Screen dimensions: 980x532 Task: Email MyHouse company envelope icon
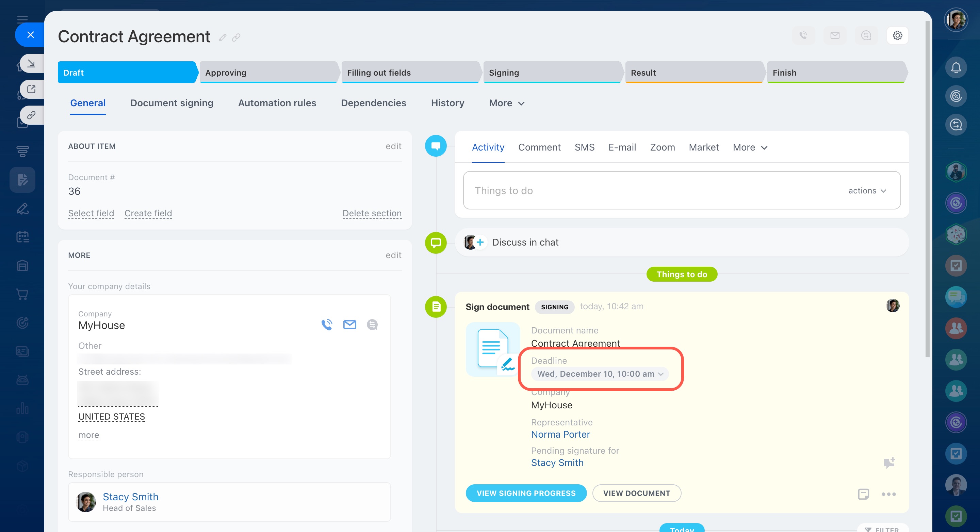click(x=349, y=325)
